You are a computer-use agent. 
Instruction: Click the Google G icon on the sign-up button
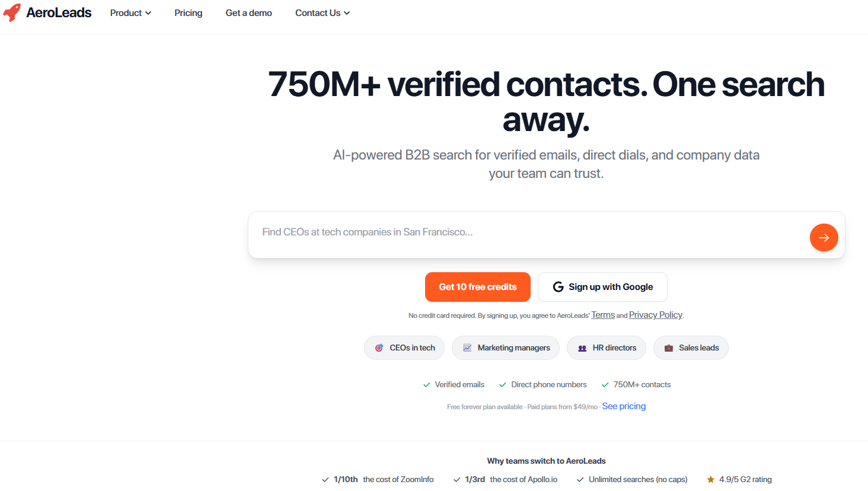pyautogui.click(x=558, y=287)
